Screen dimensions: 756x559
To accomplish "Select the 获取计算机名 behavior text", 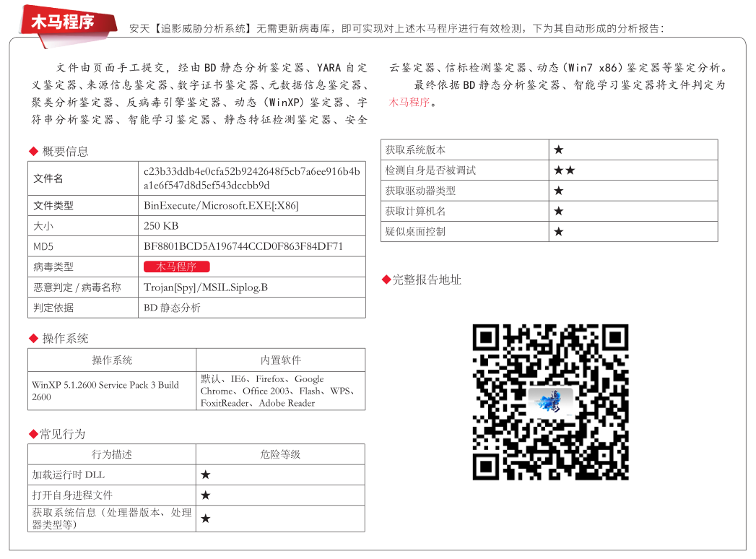I will point(416,212).
